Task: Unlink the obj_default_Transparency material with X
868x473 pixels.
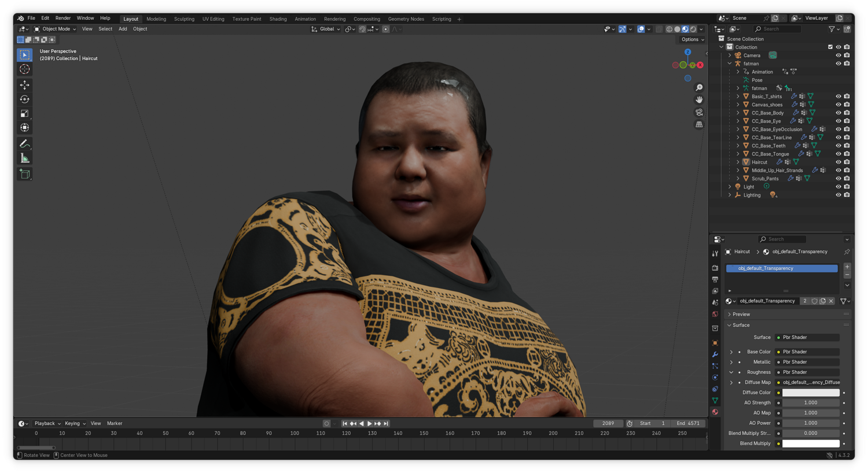Action: pyautogui.click(x=831, y=301)
